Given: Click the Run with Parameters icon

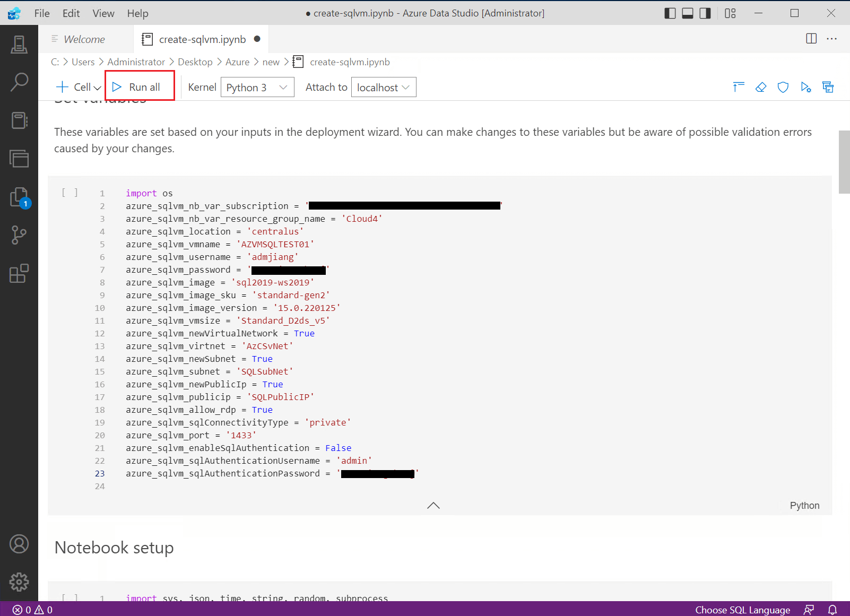Looking at the screenshot, I should 806,87.
